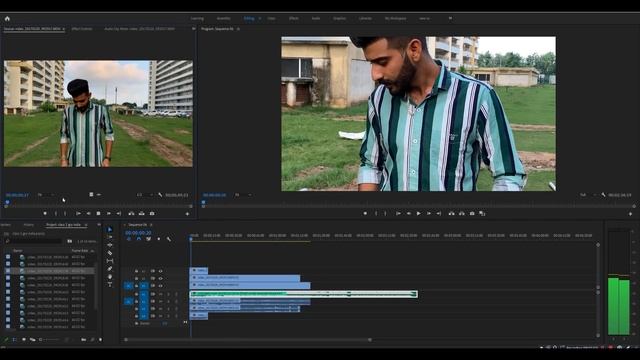This screenshot has height=360, width=640.
Task: Open Program monitor zoom level dropdown
Action: point(243,195)
